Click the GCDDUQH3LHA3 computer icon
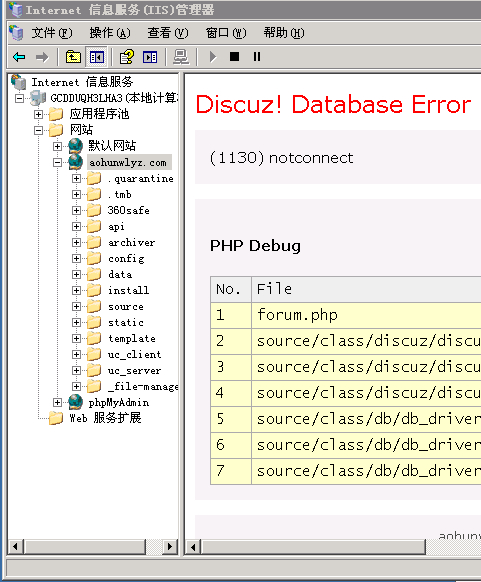The height and width of the screenshot is (582, 481). [x=38, y=98]
